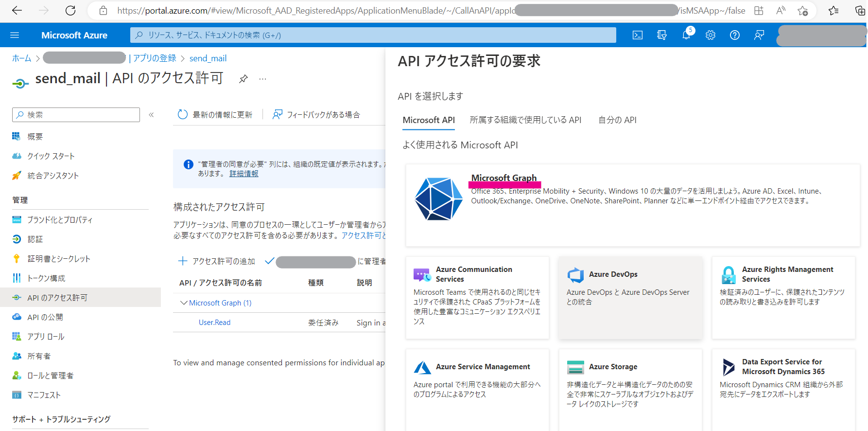
Task: Add browser favorite with star icon
Action: [803, 11]
